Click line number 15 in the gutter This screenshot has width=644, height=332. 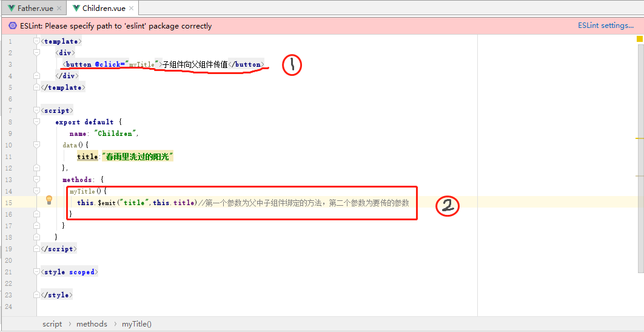pyautogui.click(x=9, y=203)
